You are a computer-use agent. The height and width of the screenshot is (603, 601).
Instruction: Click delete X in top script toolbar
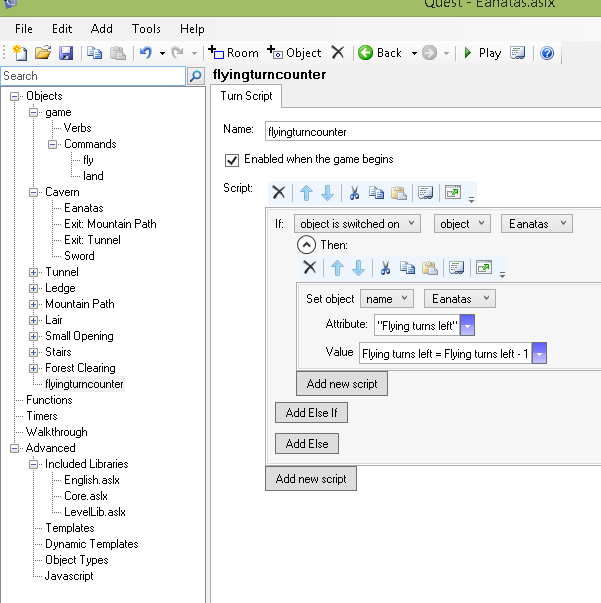coord(279,192)
